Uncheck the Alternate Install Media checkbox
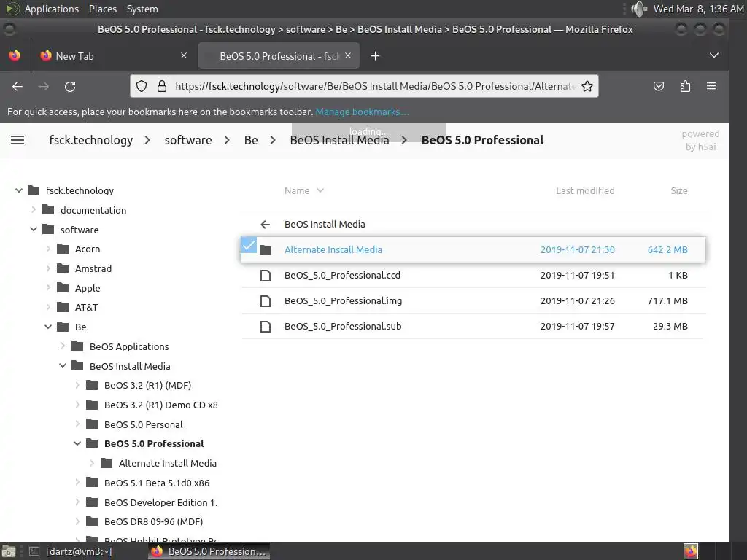 249,245
